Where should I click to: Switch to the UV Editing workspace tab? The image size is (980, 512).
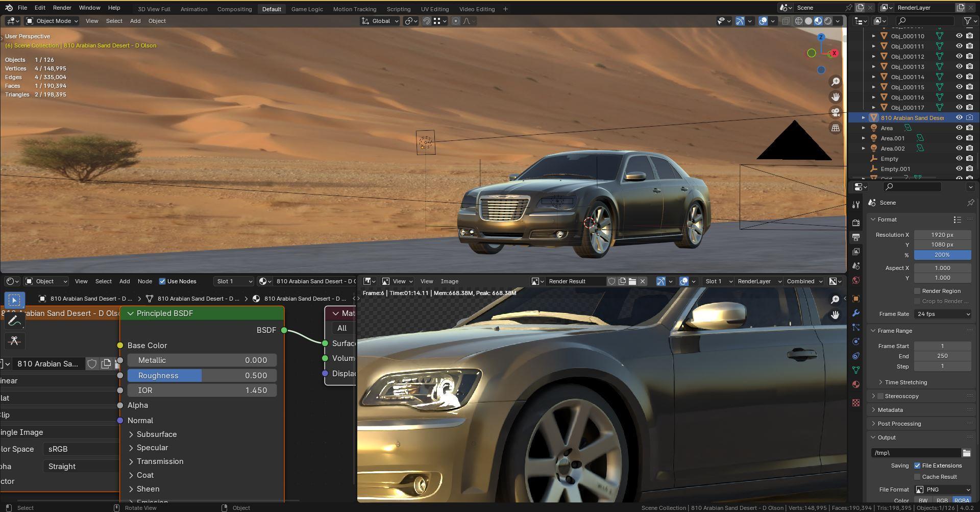435,9
